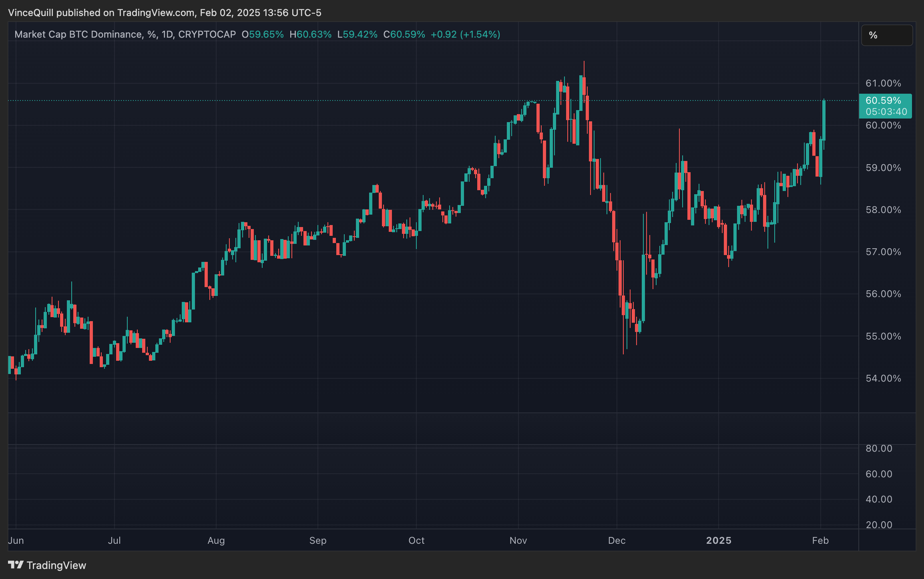Click the H60.63% high value in legend
924x579 pixels.
[x=311, y=34]
